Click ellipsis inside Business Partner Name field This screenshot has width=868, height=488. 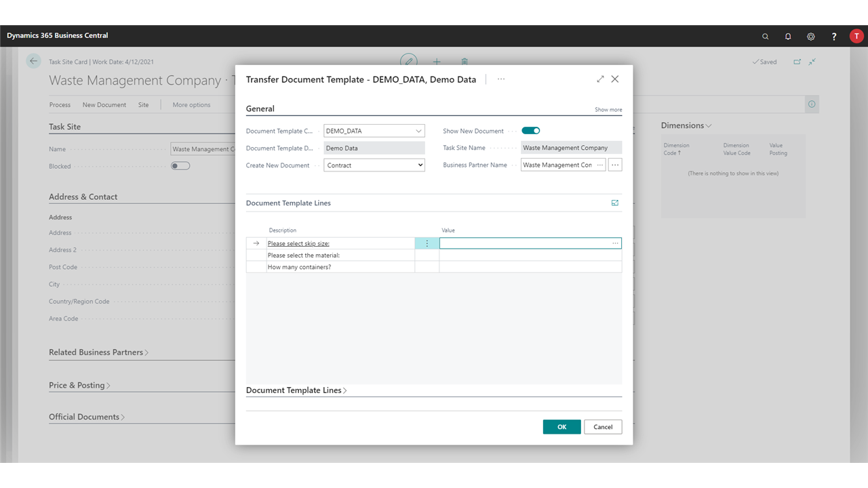point(600,165)
